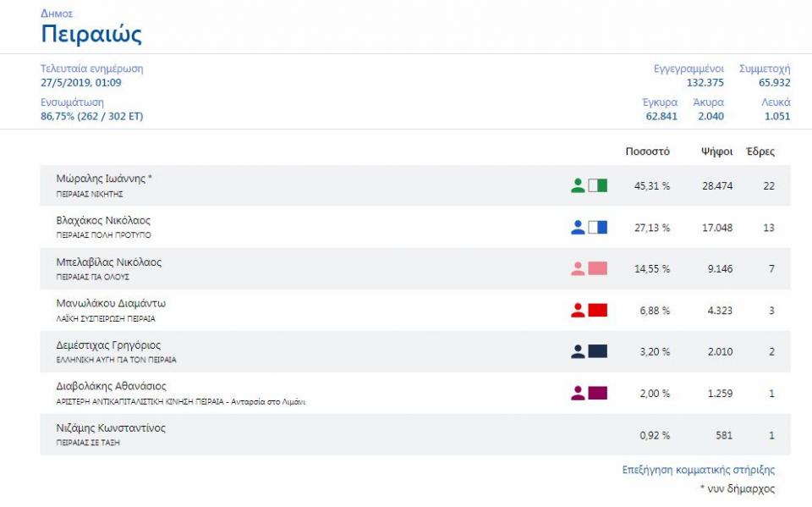Click navy person icon for Δεμέστιχας Γρηγόριος

[578, 351]
